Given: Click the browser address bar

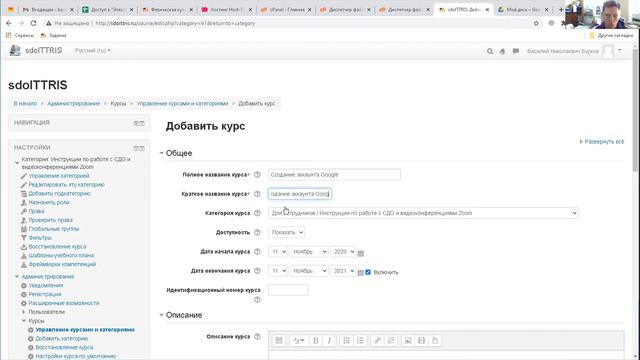Looking at the screenshot, I should click(286, 23).
